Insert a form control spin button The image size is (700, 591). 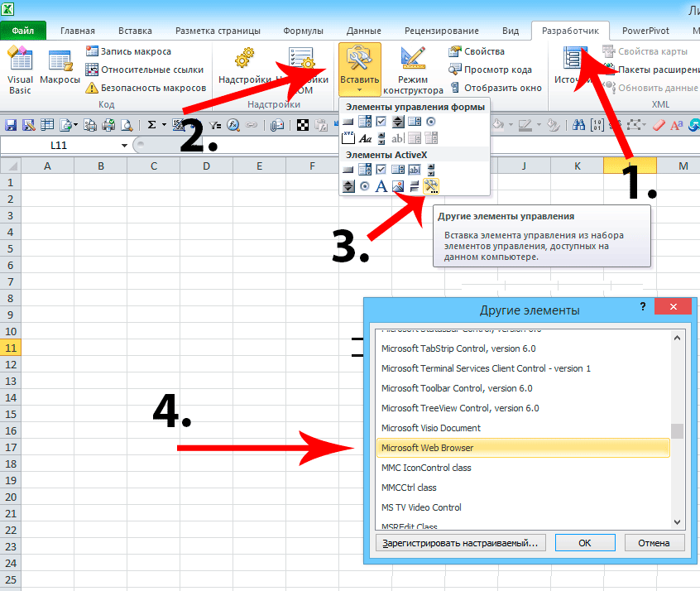click(398, 122)
